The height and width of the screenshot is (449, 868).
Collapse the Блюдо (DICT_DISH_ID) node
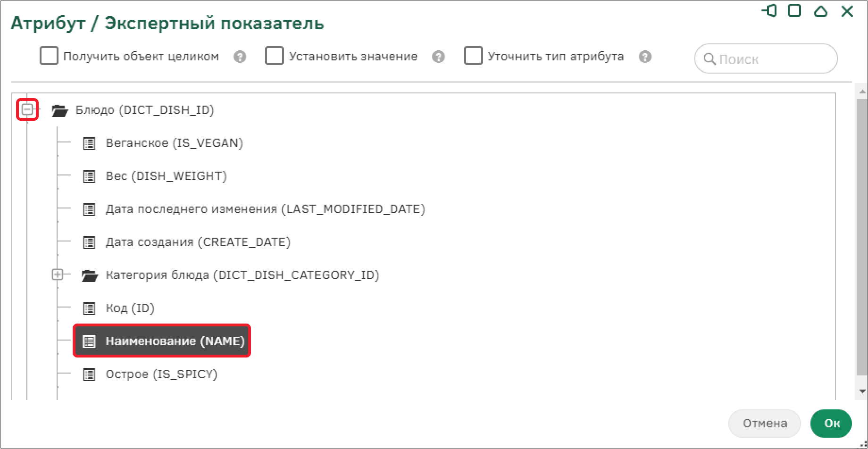click(x=27, y=110)
